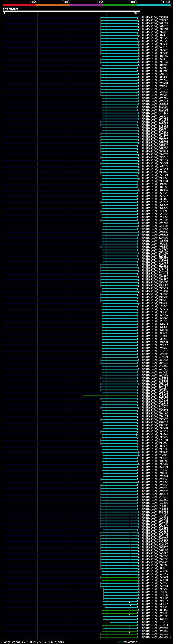173x644 pixels.
Task: Select hit UniRef100_C7DYC5
Action: point(155,125)
